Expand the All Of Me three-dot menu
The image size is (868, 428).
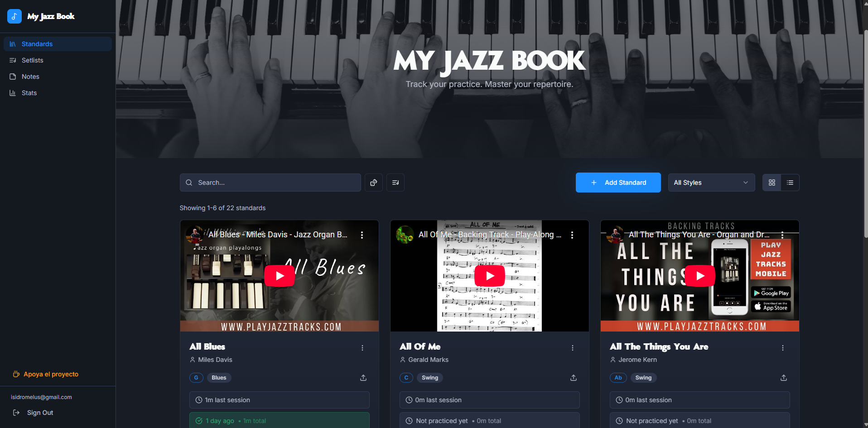pyautogui.click(x=572, y=348)
